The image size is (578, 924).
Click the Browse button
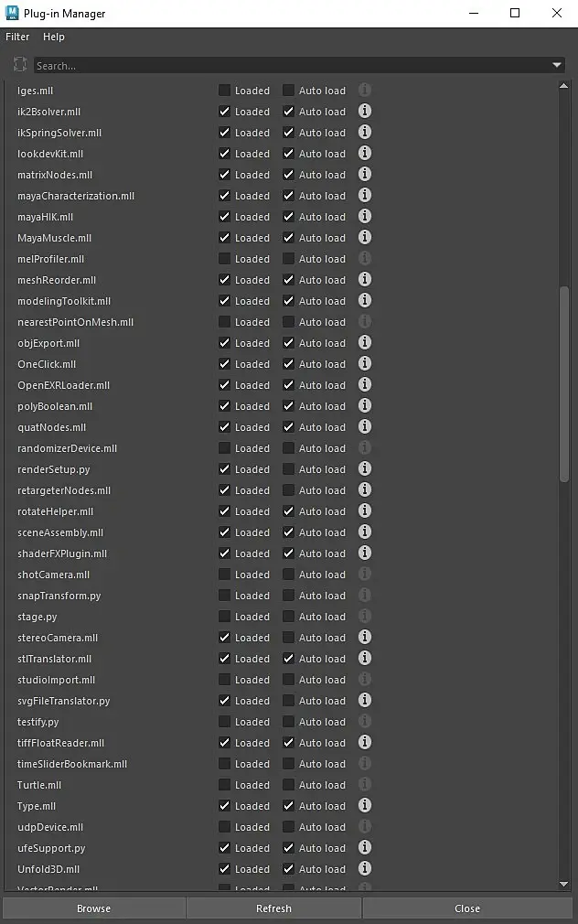pyautogui.click(x=93, y=908)
